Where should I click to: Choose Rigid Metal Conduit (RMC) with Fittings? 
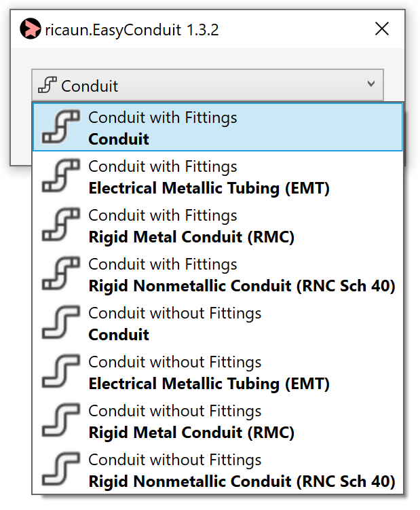click(191, 237)
